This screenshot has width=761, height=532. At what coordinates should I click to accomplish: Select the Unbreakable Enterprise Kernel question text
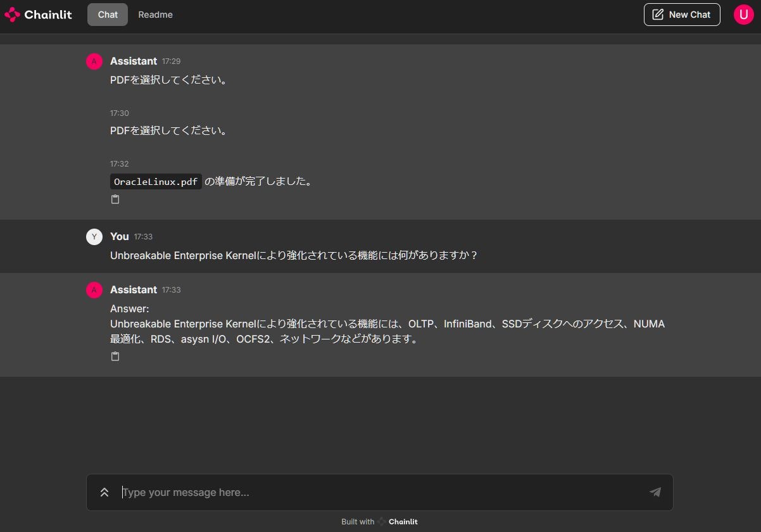294,255
